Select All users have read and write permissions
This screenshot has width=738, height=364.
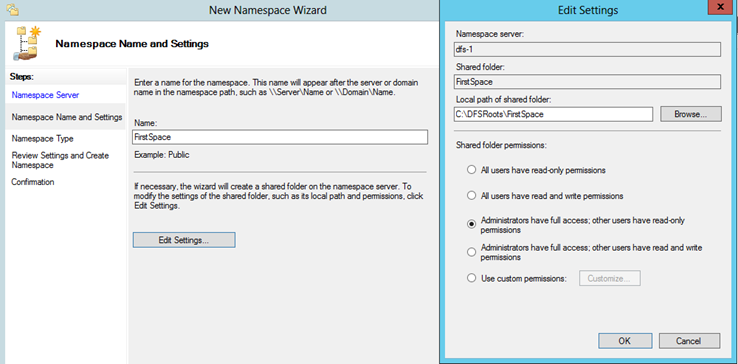tap(471, 195)
